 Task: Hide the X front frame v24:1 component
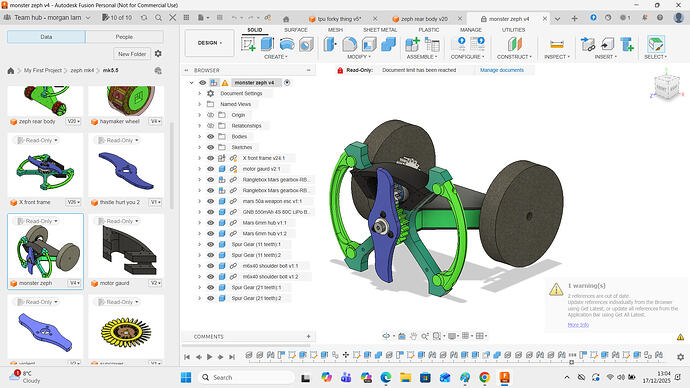pyautogui.click(x=211, y=158)
